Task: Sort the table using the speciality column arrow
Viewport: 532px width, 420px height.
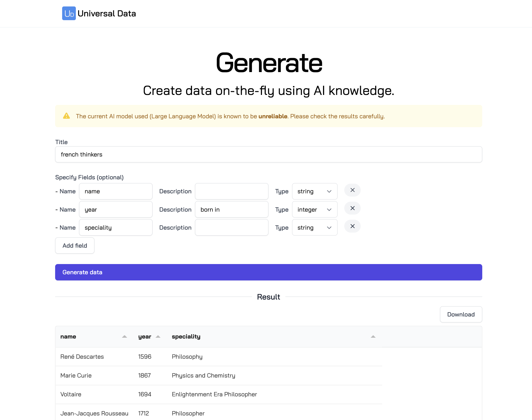Action: point(373,336)
